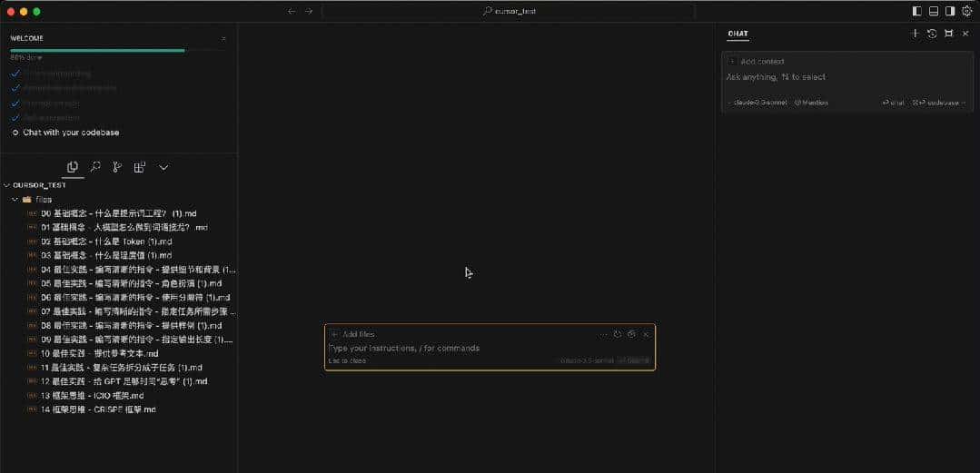Close the inline prompt bar

coord(647,334)
